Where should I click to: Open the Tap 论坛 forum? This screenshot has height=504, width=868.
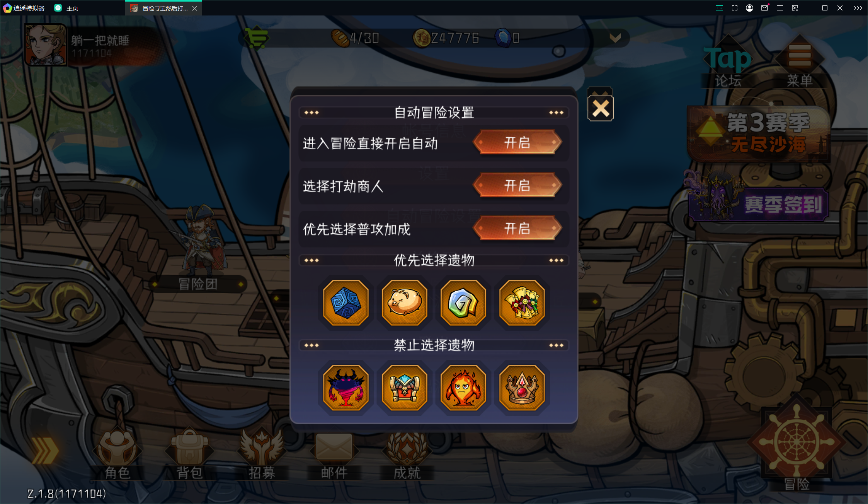coord(728,64)
